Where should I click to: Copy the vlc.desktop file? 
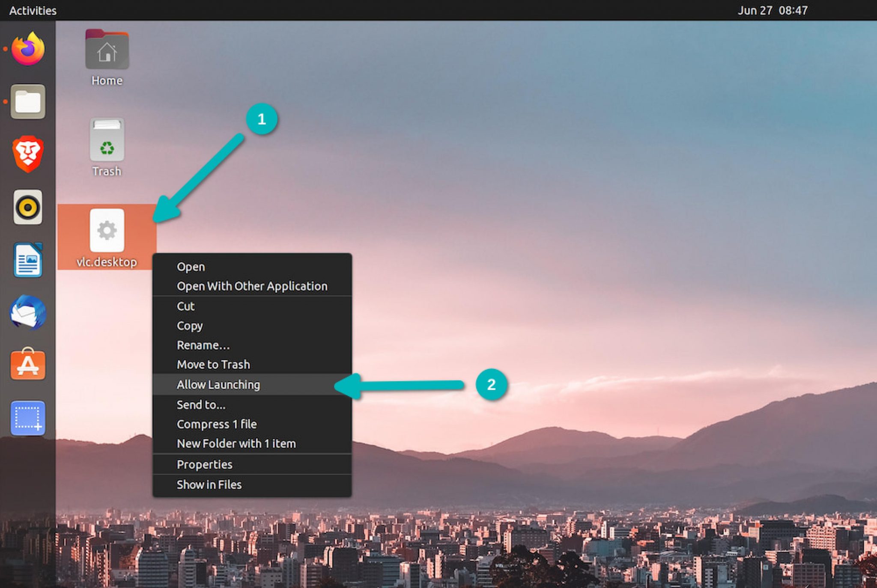point(190,326)
